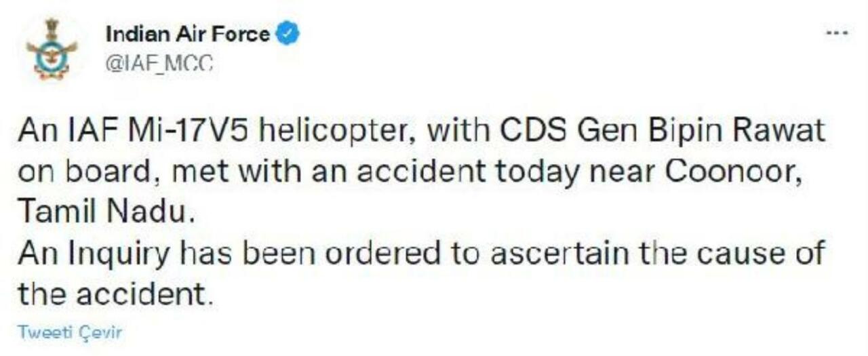Click the Indian Air Force display name
Screen dimensions: 868x356
188,34
